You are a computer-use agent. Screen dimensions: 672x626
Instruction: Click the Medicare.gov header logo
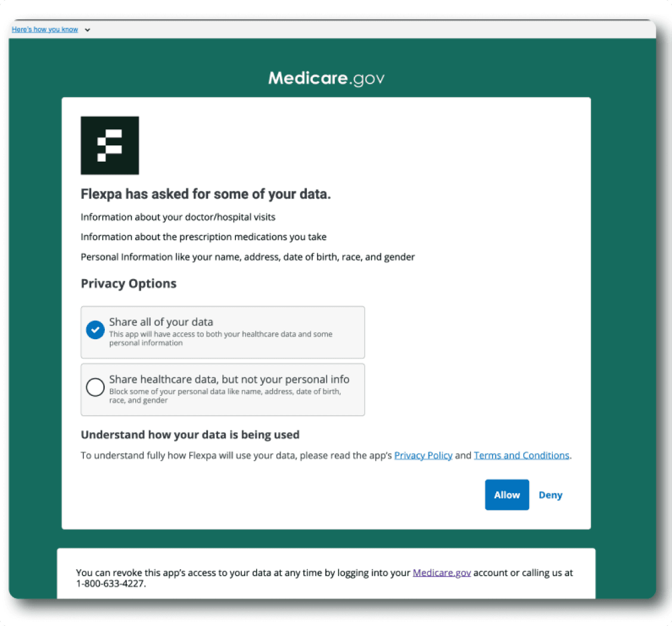[326, 78]
